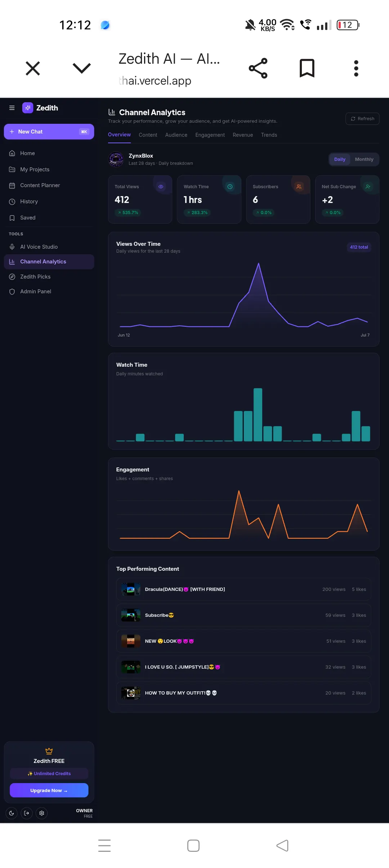Click the 412 total badge
Image resolution: width=389 pixels, height=868 pixels.
click(x=359, y=247)
